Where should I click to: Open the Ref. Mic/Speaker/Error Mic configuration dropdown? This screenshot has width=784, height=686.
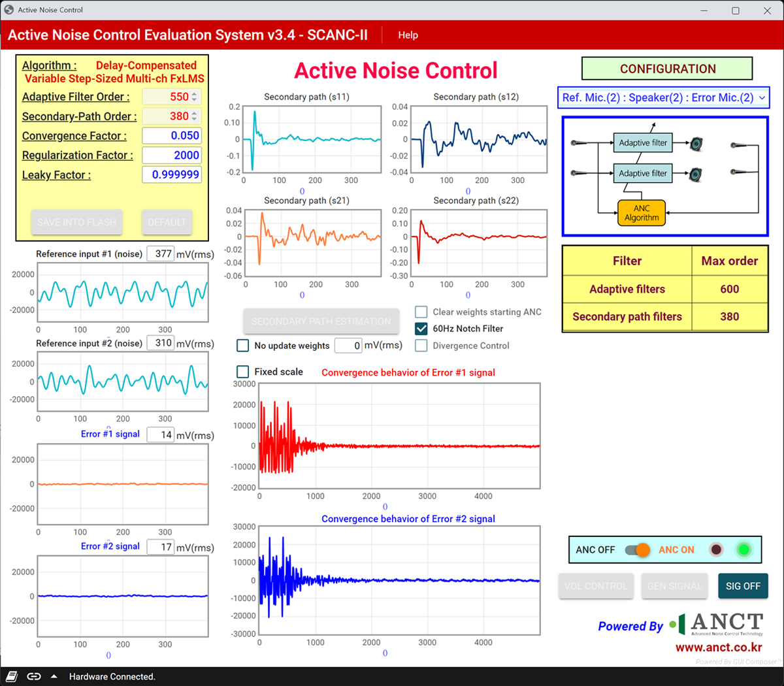pos(663,97)
